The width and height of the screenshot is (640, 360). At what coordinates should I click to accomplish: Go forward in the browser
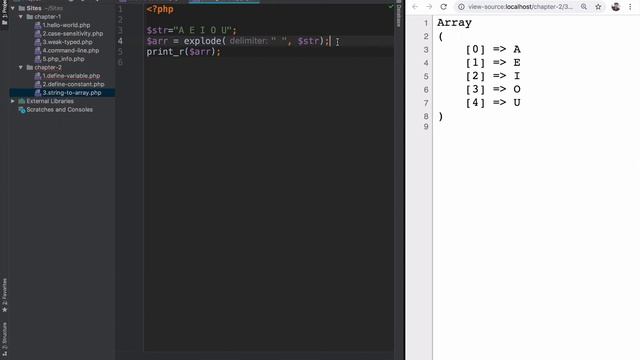click(x=429, y=7)
